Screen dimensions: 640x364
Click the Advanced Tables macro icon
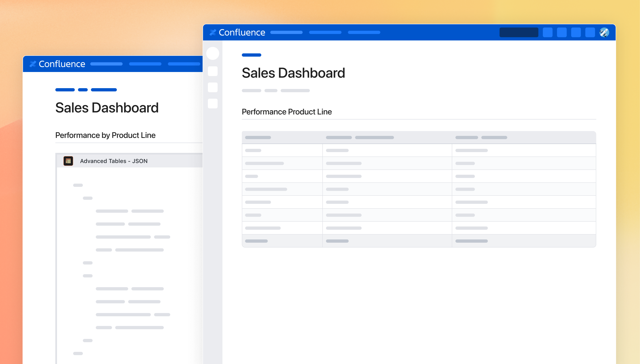[x=68, y=161]
